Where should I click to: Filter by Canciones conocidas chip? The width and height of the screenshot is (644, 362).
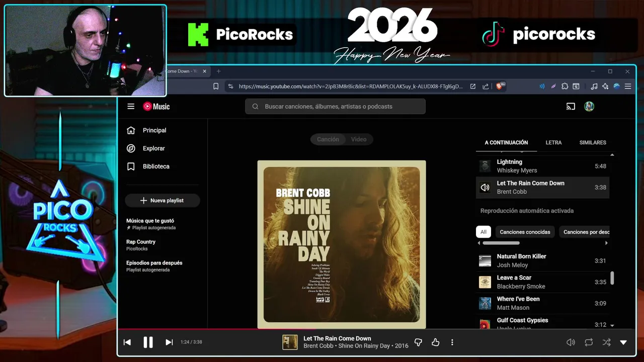tap(525, 232)
